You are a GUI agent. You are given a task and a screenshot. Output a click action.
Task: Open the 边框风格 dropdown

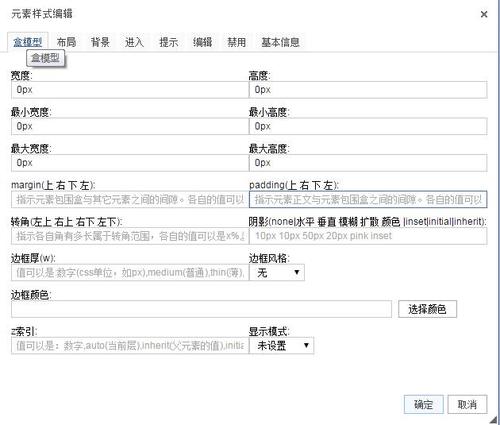pyautogui.click(x=277, y=273)
